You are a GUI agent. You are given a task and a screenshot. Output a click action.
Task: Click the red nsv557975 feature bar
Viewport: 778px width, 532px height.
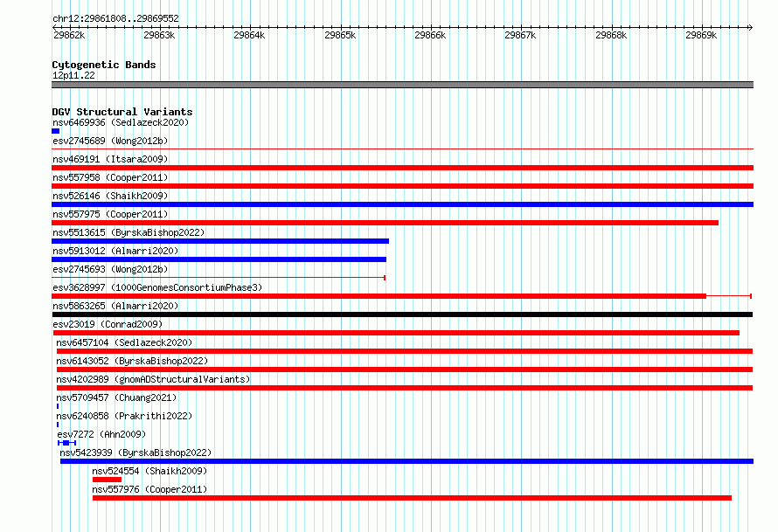pos(385,223)
